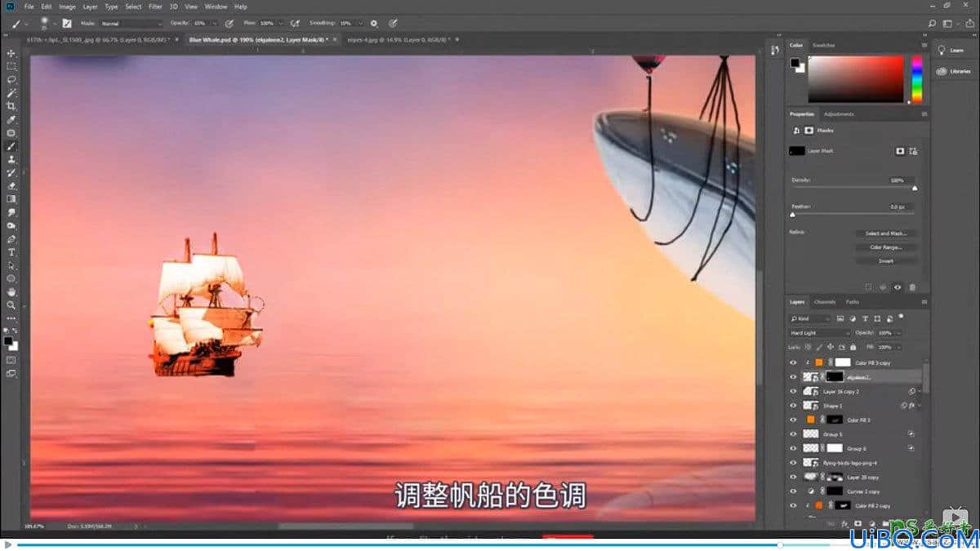980x551 pixels.
Task: Select the Eraser tool
Action: click(11, 186)
